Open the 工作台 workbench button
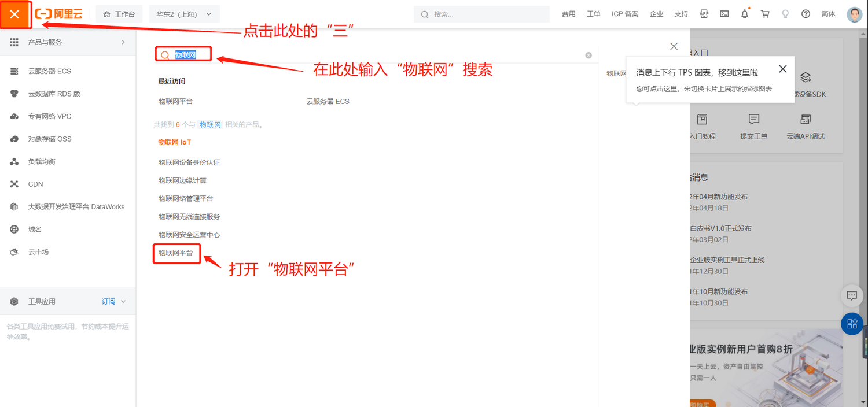This screenshot has height=407, width=868. click(119, 14)
